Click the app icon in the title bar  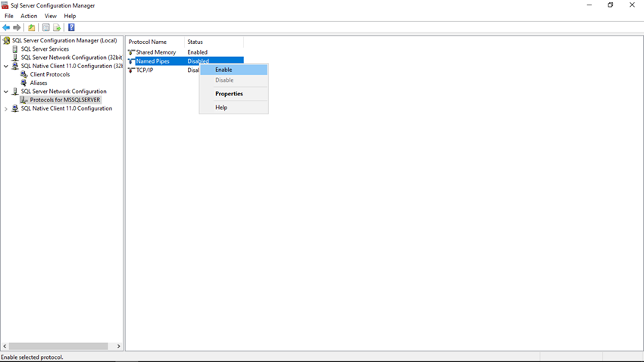click(5, 5)
